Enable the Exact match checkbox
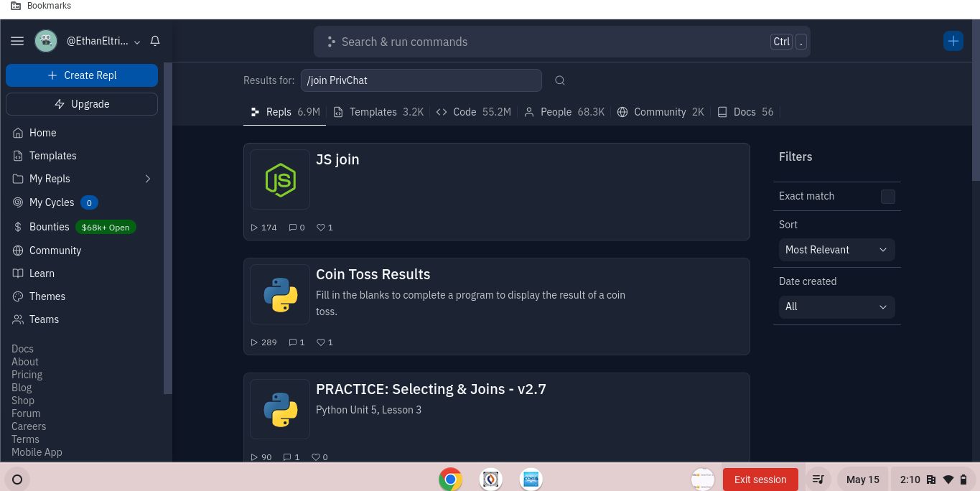The width and height of the screenshot is (980, 491). point(887,197)
